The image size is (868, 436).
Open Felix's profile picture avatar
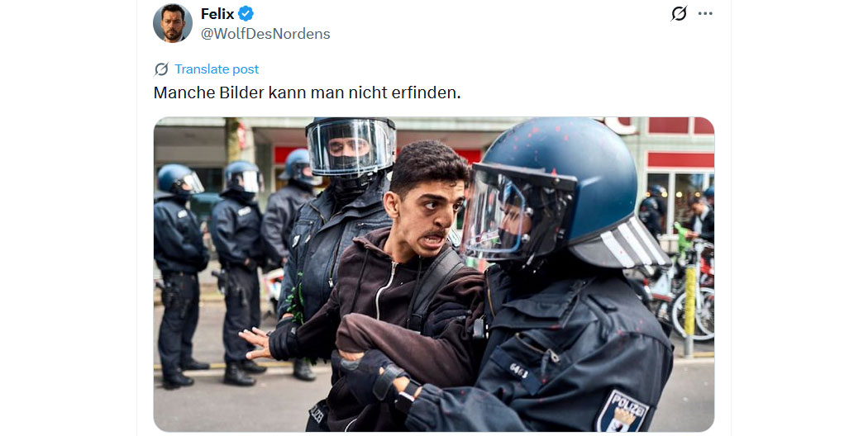(x=173, y=22)
